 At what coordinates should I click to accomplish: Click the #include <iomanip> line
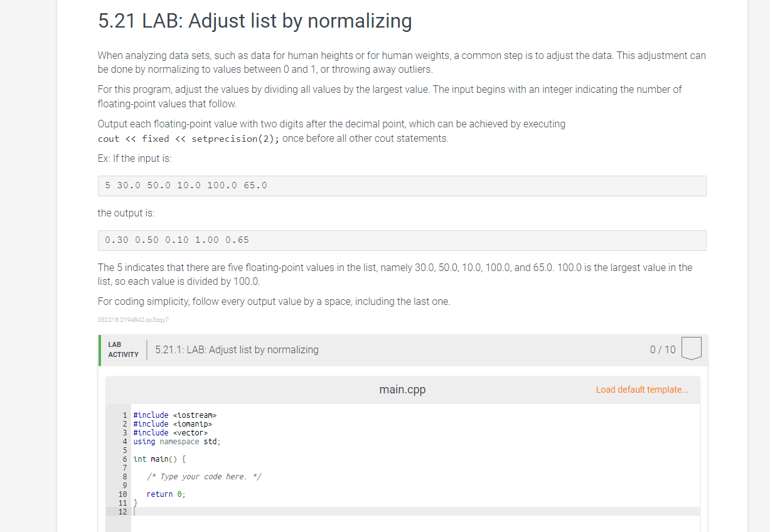coord(171,423)
